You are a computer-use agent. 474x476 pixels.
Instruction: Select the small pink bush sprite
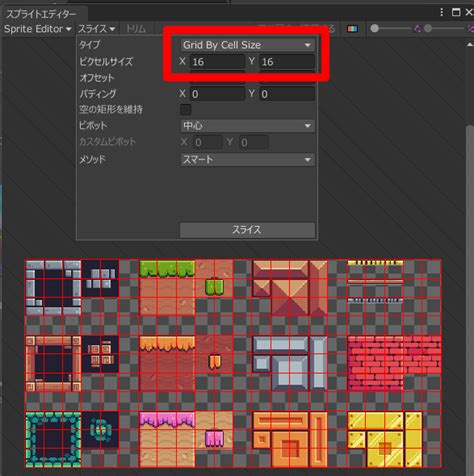(x=214, y=438)
